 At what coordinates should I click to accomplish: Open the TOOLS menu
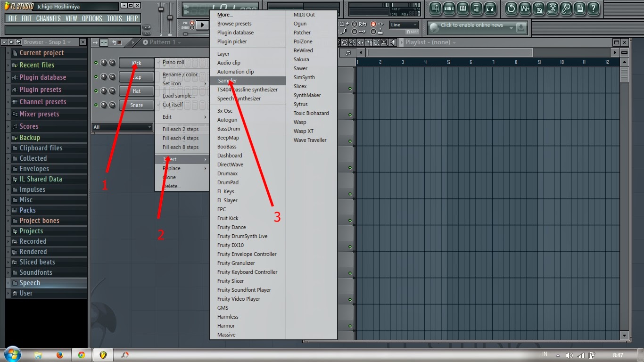click(114, 18)
